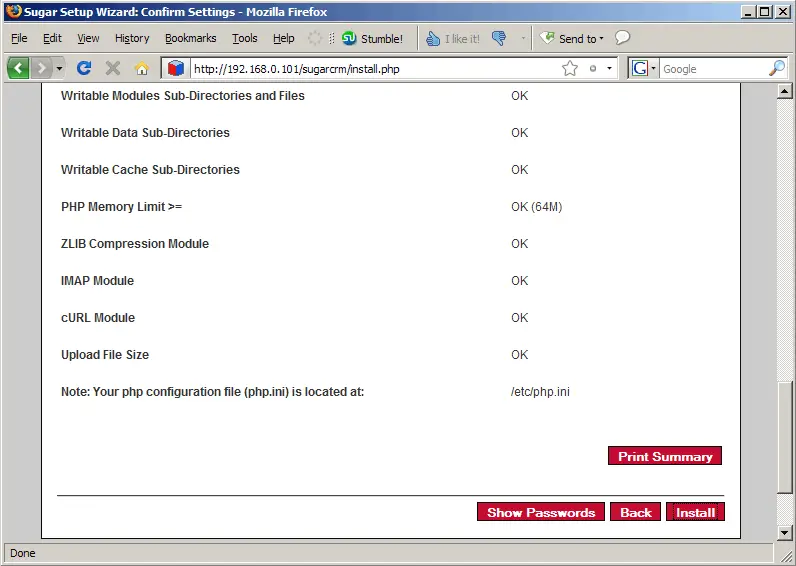Click the Print Summary button

[665, 456]
